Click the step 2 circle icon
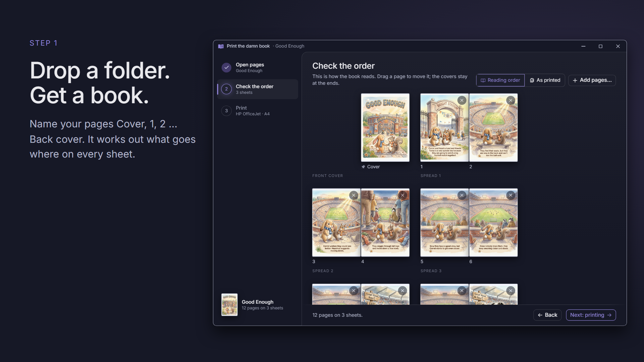The image size is (644, 362). 226,89
